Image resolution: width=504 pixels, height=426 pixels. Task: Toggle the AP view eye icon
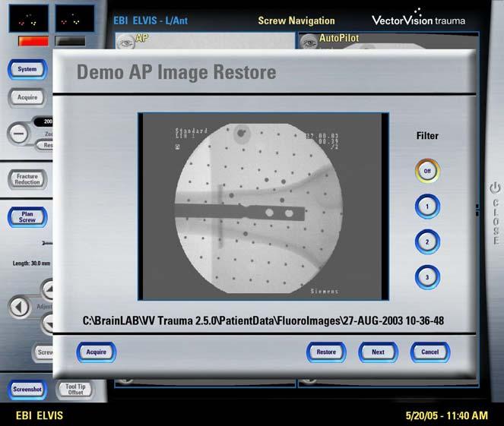pos(125,42)
